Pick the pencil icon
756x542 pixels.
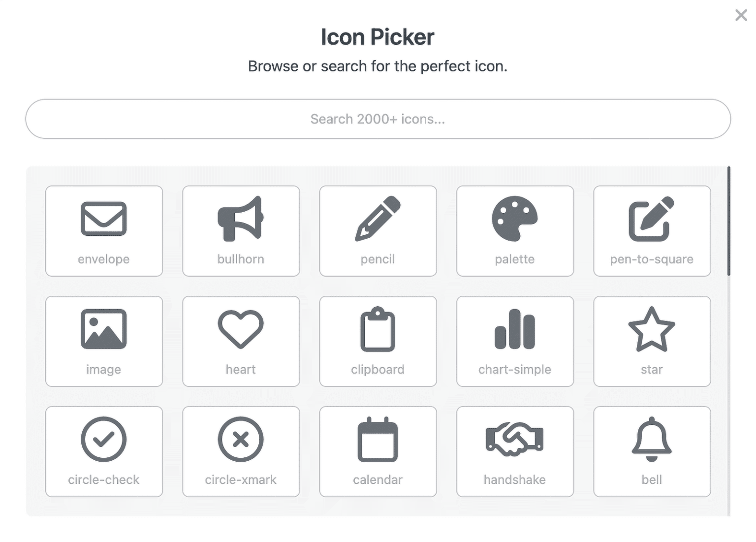(378, 230)
